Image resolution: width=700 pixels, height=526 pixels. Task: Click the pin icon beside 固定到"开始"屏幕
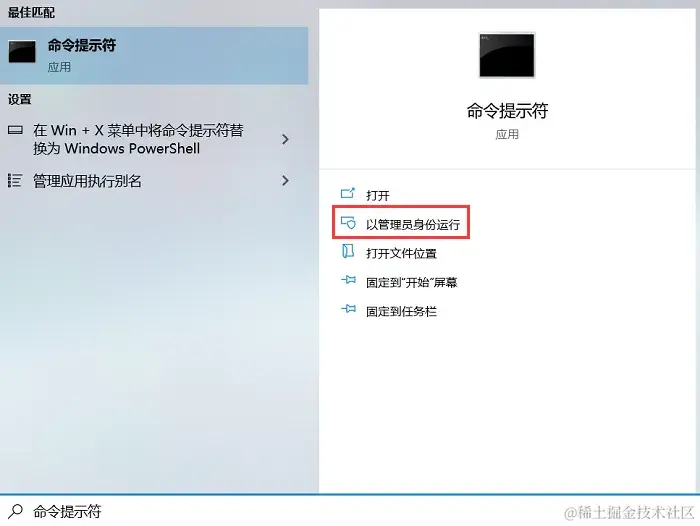coord(348,280)
